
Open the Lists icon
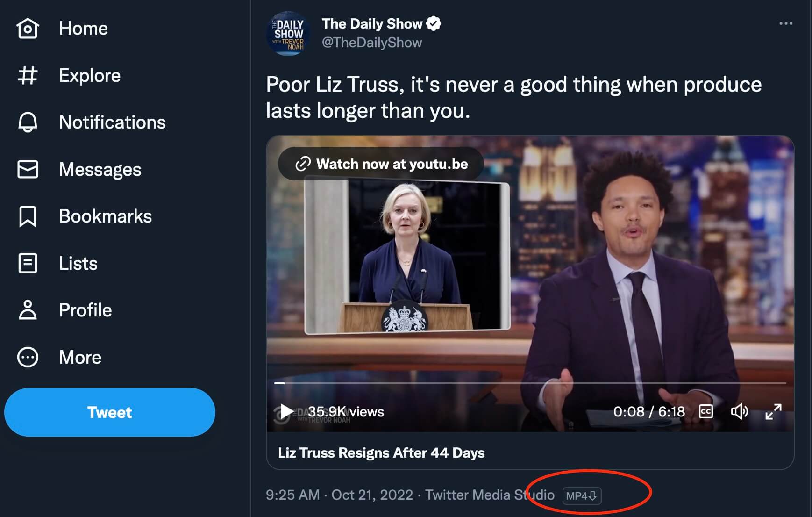click(28, 263)
